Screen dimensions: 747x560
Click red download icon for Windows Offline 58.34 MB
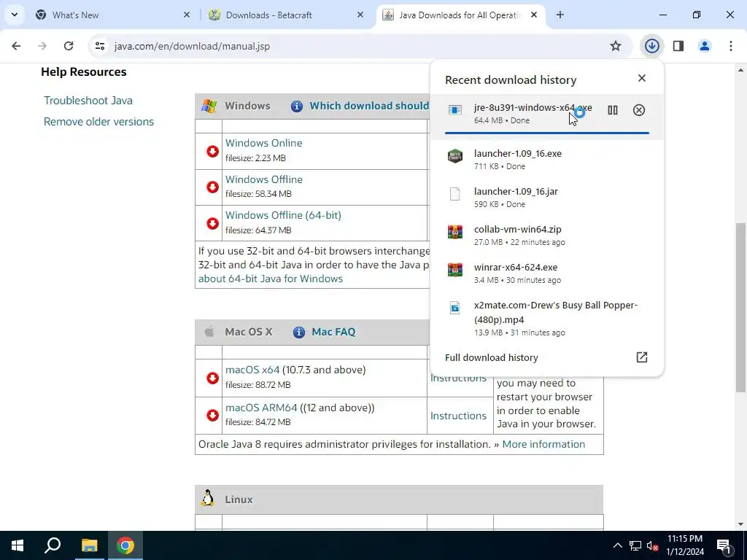click(x=212, y=187)
